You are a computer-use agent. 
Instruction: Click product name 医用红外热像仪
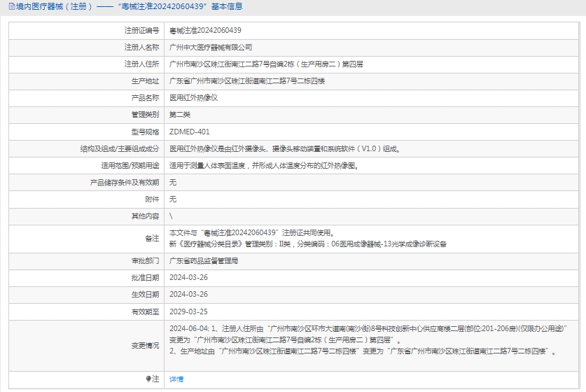tap(194, 98)
